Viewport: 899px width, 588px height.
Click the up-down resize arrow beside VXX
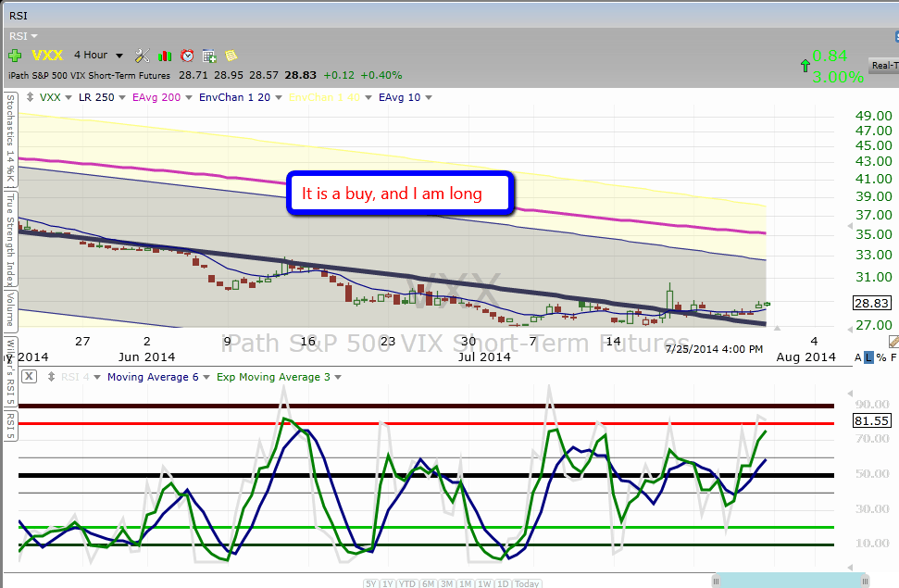tap(31, 97)
